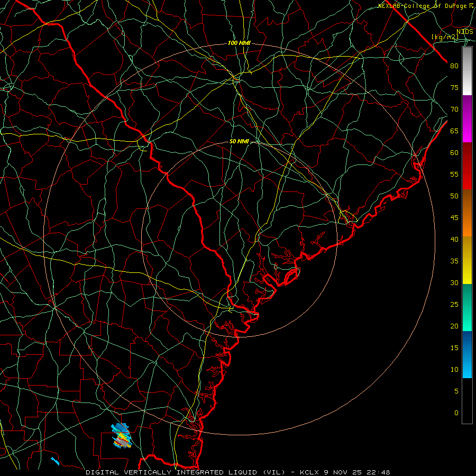This screenshot has height=476, width=476.
Task: Select the blue segment of the color scale
Action: point(467,354)
